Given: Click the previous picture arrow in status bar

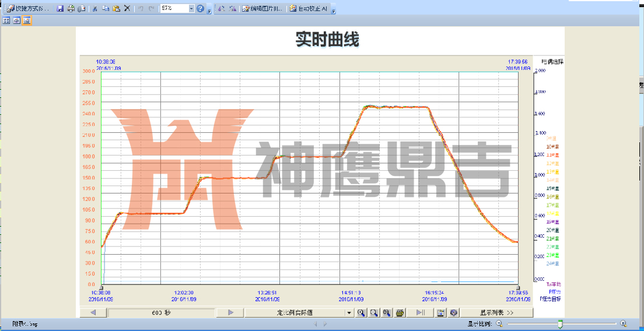Looking at the screenshot, I should 316,324.
